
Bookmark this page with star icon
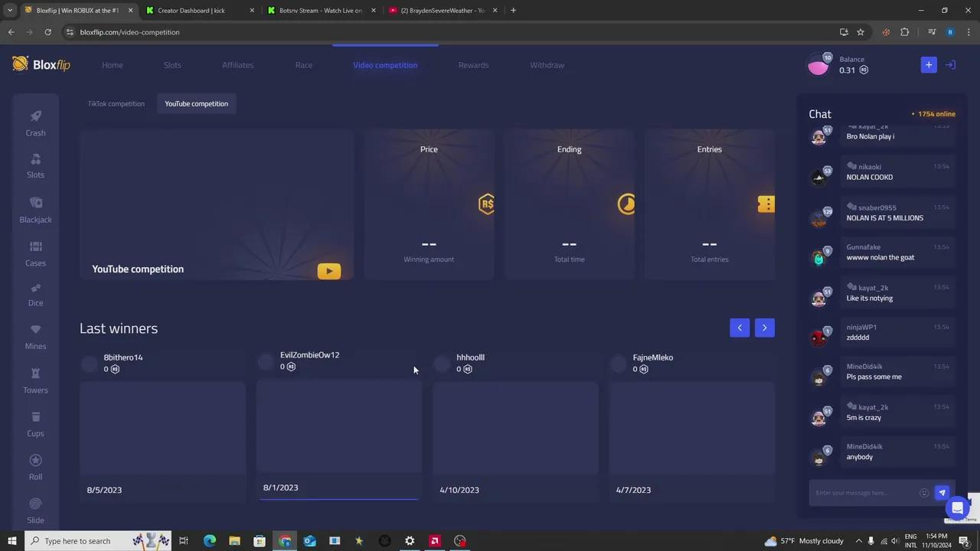point(861,32)
